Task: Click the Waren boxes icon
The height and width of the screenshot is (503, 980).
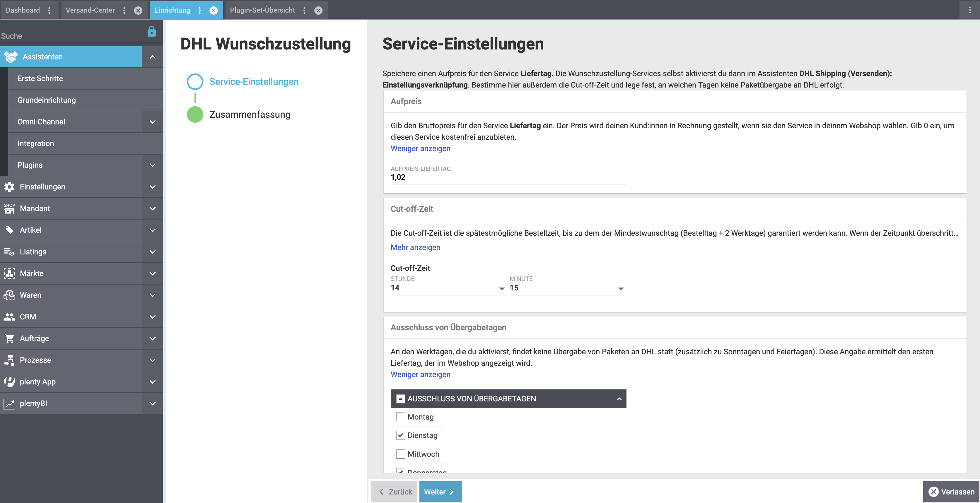Action: [x=9, y=295]
